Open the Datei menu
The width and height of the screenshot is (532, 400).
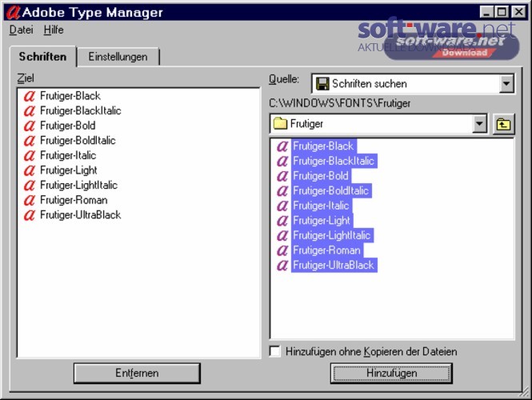pyautogui.click(x=21, y=30)
